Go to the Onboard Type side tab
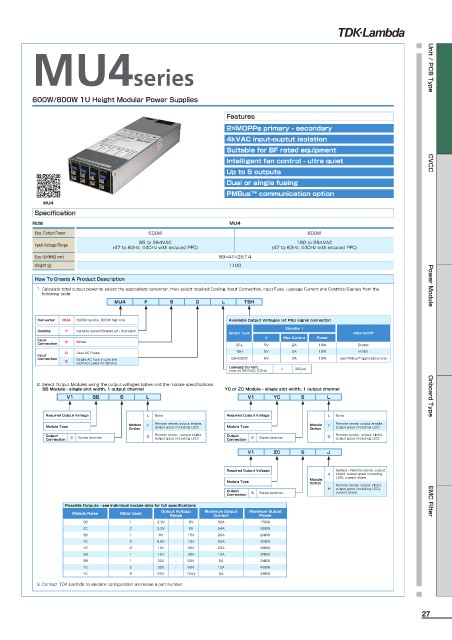This screenshot has width=452, height=640. (430, 396)
